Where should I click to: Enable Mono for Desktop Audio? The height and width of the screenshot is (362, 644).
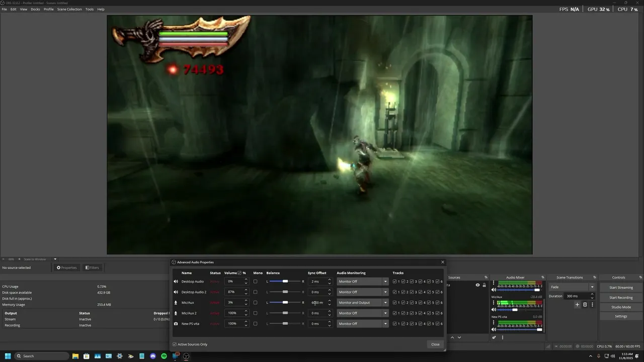point(255,282)
